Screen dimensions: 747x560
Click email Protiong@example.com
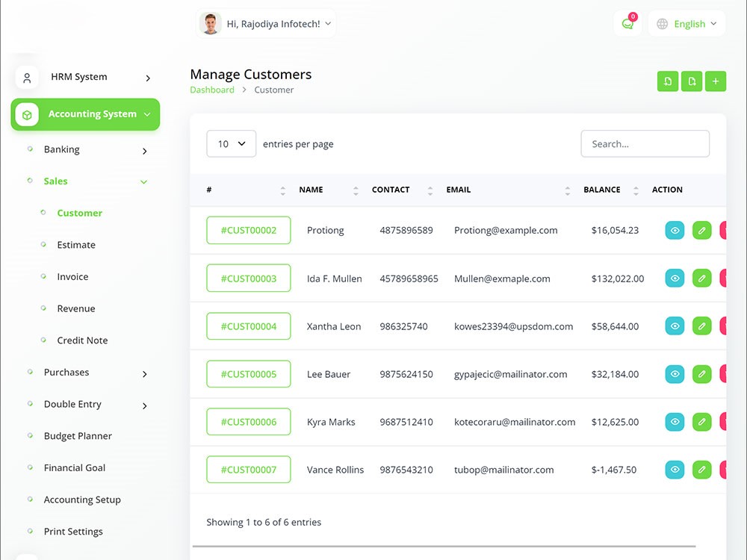[506, 231]
